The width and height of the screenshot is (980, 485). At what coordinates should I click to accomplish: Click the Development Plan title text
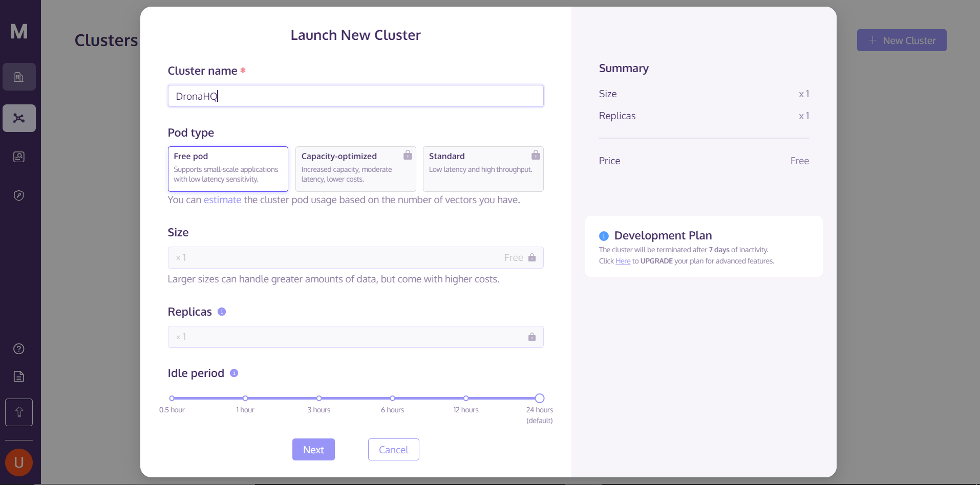[x=663, y=236]
